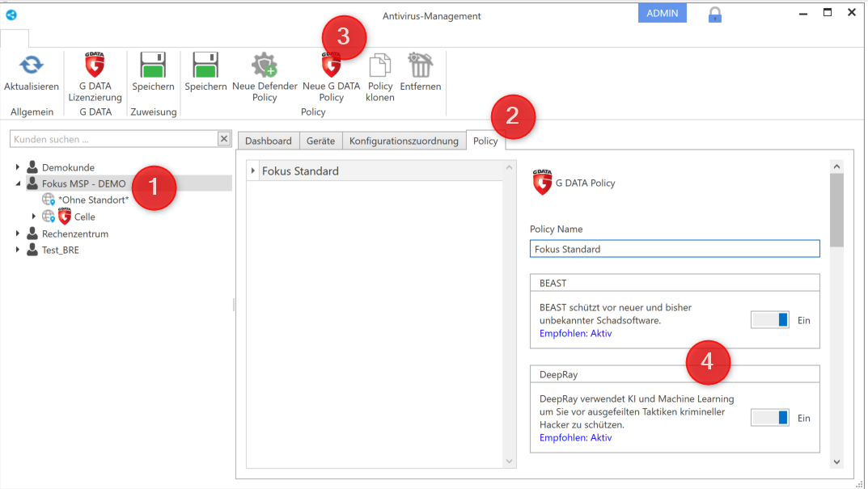The height and width of the screenshot is (489, 868).
Task: Click Speichern in the Policy group
Action: [x=205, y=72]
